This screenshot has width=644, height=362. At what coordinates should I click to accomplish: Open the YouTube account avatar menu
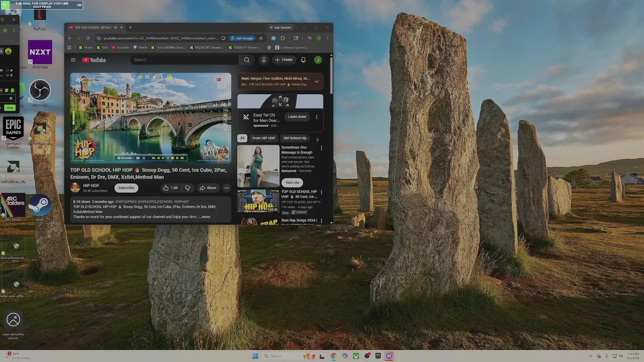pos(318,60)
